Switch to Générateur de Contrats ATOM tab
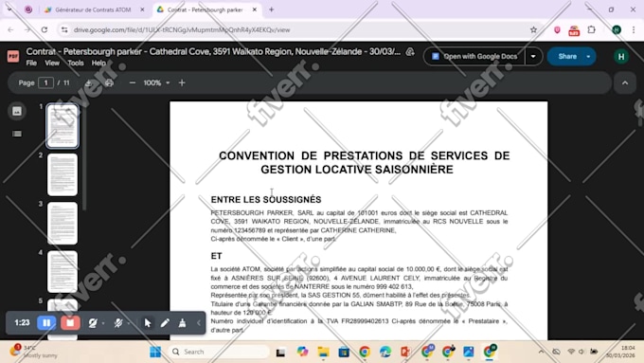The height and width of the screenshot is (363, 644). 93,9
